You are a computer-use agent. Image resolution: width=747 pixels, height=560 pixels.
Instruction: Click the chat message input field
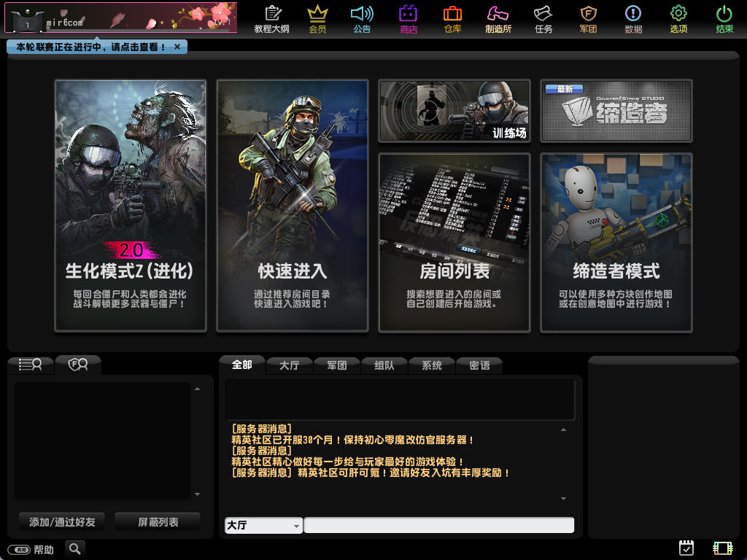click(x=438, y=525)
